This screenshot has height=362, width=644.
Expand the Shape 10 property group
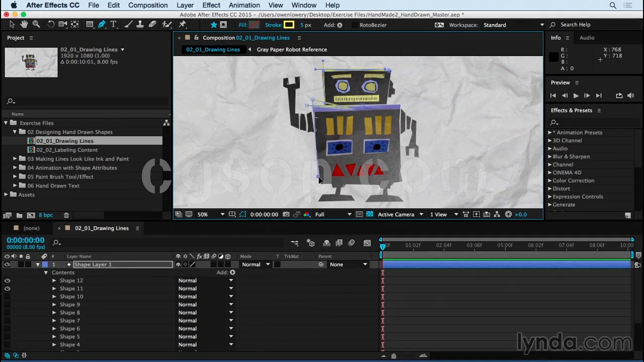54,297
